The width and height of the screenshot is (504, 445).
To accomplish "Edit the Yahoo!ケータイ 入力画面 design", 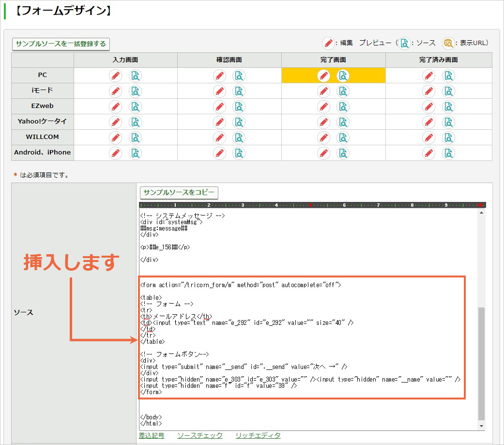I will pos(115,122).
